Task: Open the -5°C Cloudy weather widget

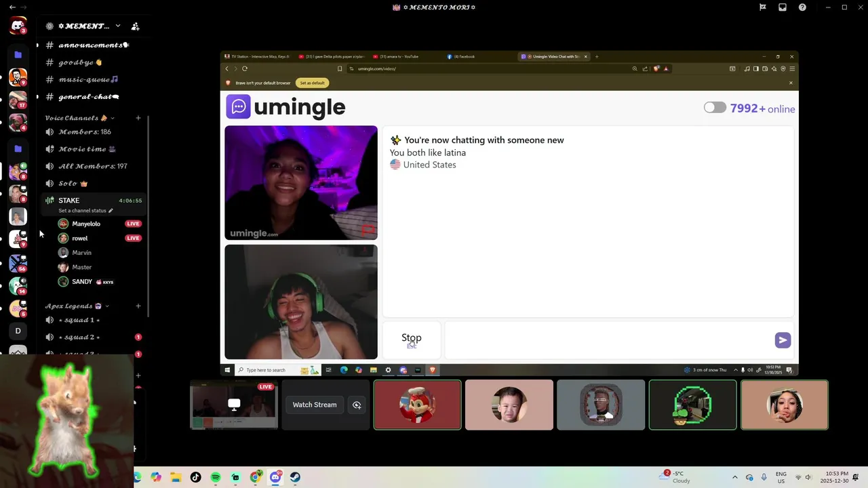Action: pos(675,477)
